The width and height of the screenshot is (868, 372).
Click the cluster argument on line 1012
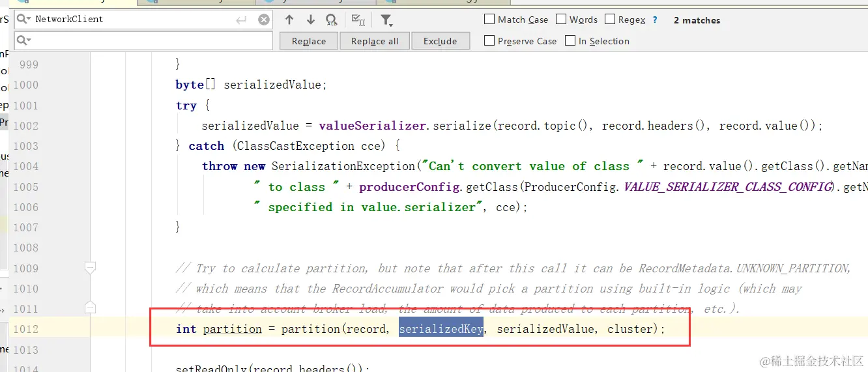[x=630, y=329]
